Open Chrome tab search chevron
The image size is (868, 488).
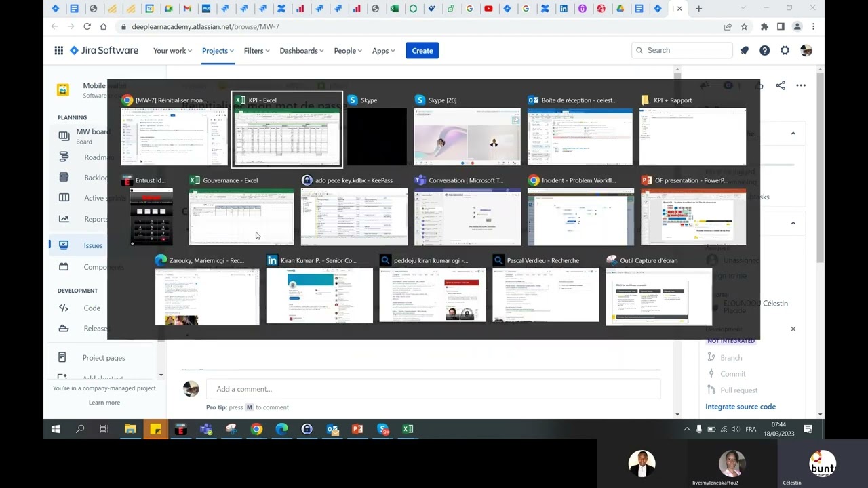744,8
